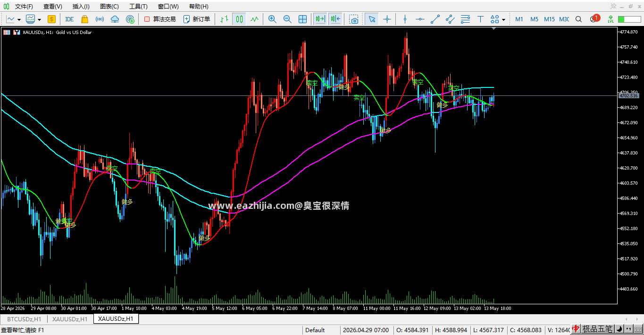Toggle the IME moon half-width icon
Screen dimensions: 644x335
[619, 329]
